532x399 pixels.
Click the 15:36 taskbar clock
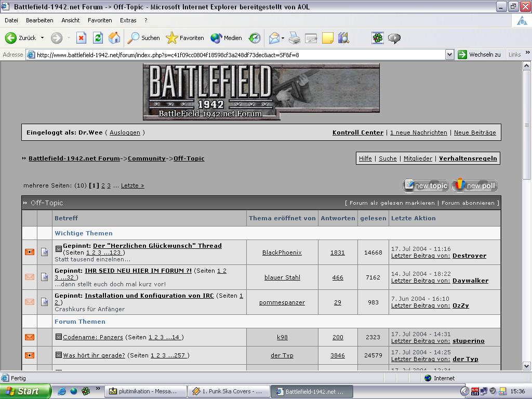[517, 392]
